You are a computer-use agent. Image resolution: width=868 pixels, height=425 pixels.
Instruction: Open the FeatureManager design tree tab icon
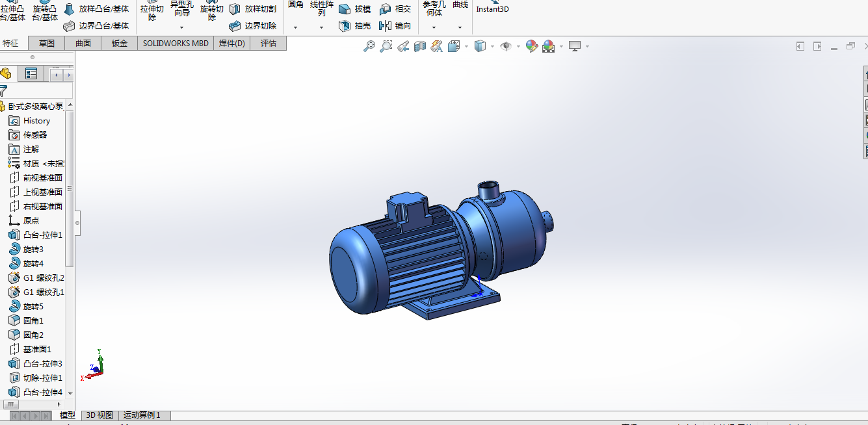[x=7, y=73]
